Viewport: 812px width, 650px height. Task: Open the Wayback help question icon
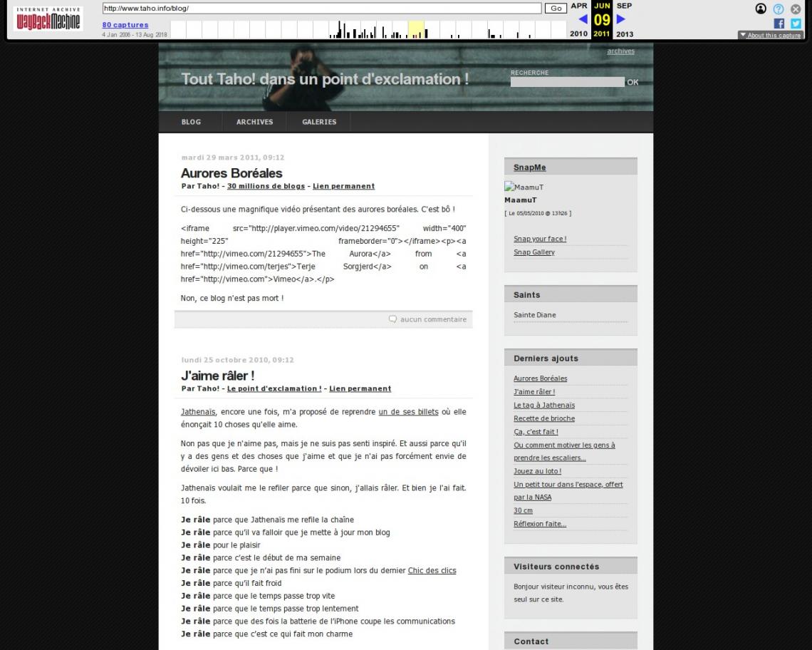point(779,9)
